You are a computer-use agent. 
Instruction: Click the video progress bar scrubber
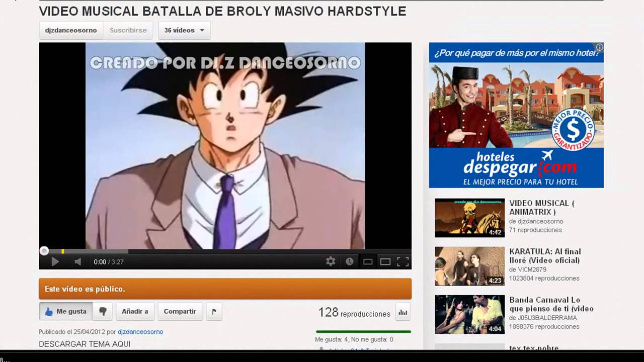coord(44,251)
